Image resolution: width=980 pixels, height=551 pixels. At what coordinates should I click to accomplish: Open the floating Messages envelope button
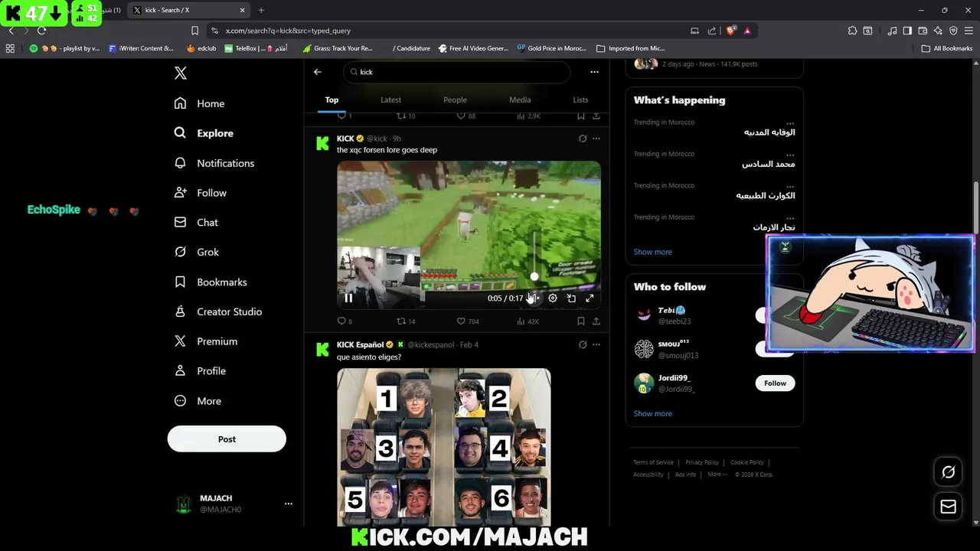click(x=948, y=507)
